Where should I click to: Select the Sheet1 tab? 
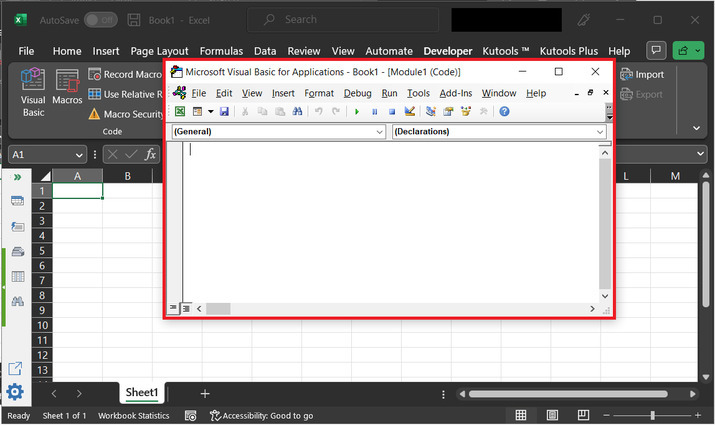(x=142, y=393)
